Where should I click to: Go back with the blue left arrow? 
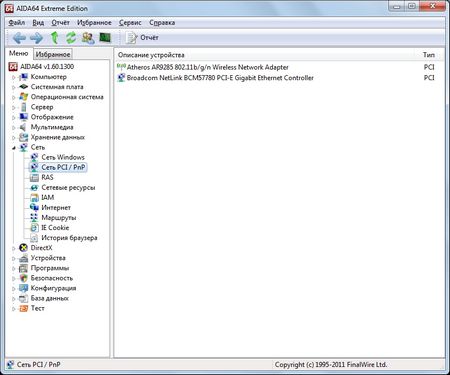19,38
